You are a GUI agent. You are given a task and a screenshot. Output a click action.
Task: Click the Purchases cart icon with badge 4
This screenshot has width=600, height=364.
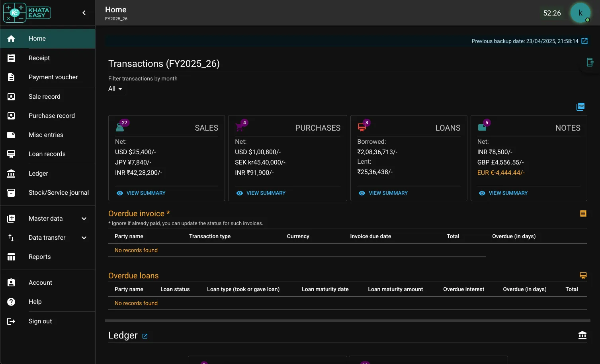pos(239,127)
